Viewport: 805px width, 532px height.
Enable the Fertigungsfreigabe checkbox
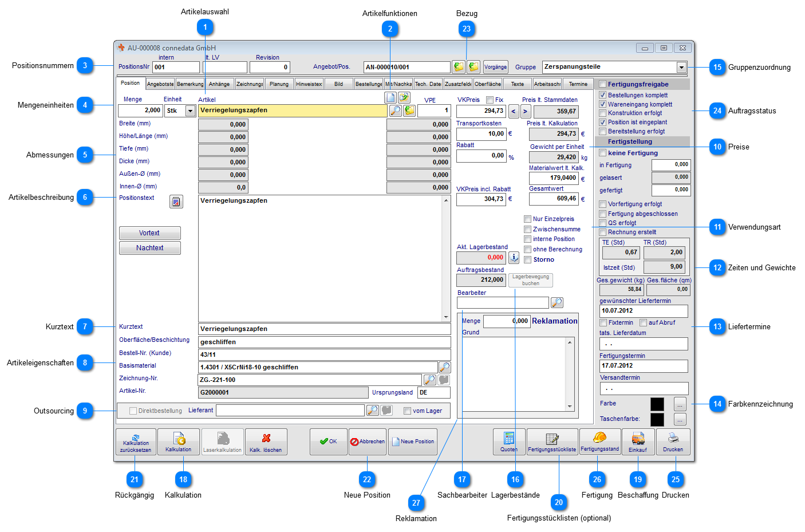[x=602, y=84]
